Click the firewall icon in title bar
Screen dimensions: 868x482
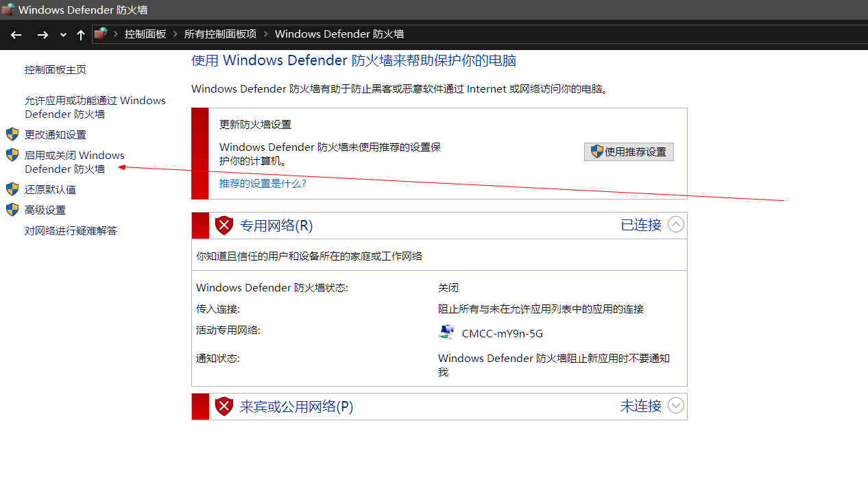(x=8, y=10)
